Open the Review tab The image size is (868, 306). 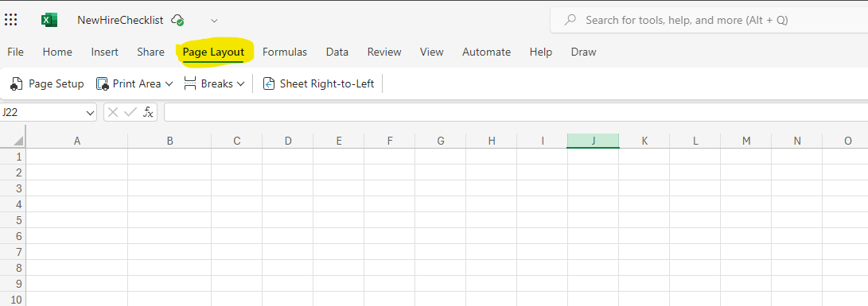point(384,52)
